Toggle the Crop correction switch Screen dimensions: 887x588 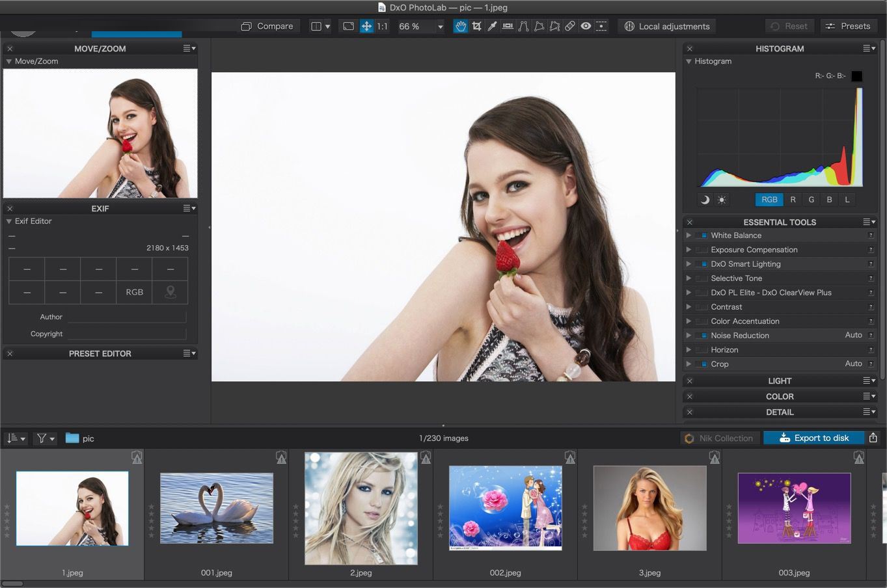702,364
